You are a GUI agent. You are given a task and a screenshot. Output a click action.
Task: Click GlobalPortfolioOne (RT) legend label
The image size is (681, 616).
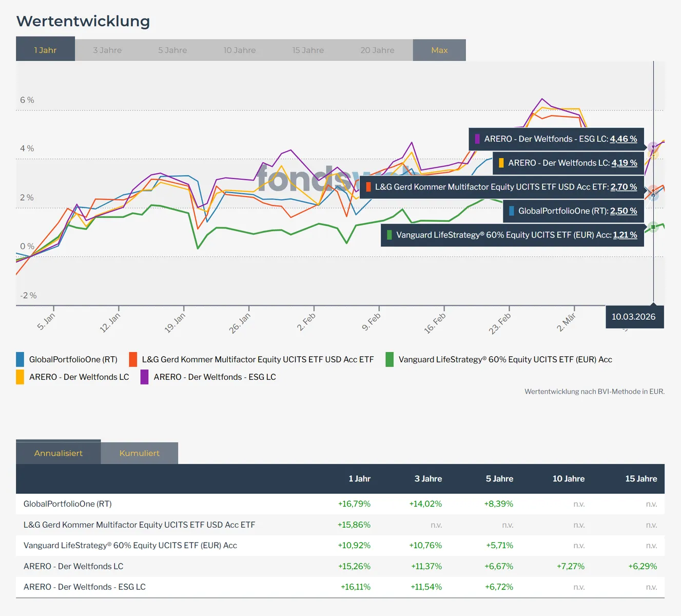73,359
